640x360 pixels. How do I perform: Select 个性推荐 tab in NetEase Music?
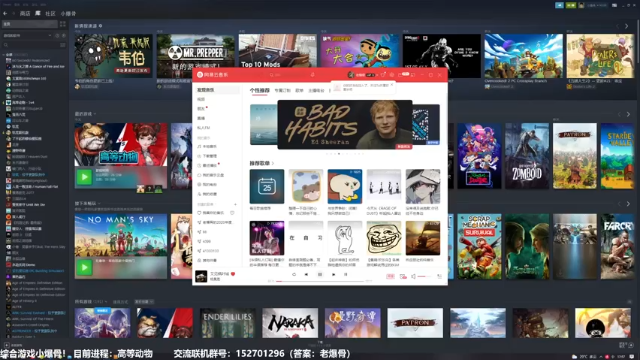[x=260, y=91]
